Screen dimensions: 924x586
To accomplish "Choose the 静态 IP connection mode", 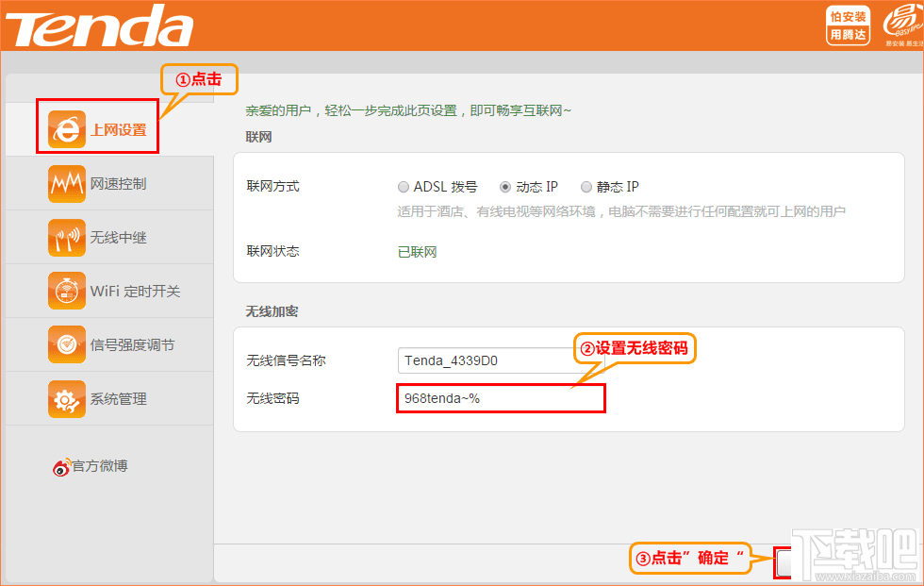I will pos(586,187).
